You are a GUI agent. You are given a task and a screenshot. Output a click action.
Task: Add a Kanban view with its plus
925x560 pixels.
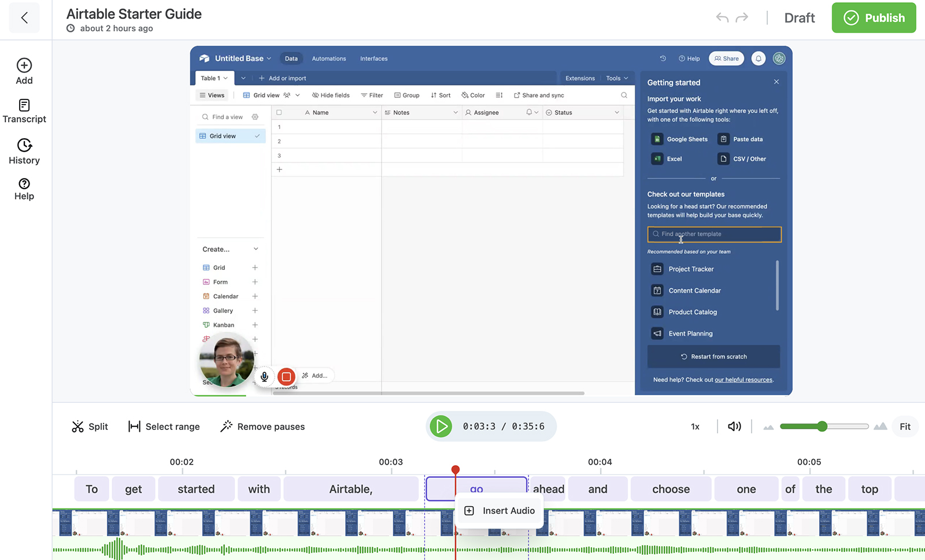click(x=255, y=325)
